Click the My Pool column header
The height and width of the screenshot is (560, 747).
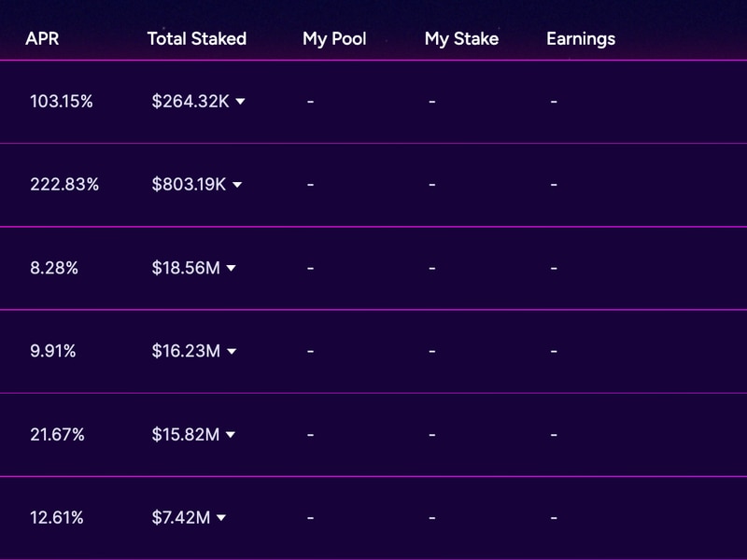point(334,39)
